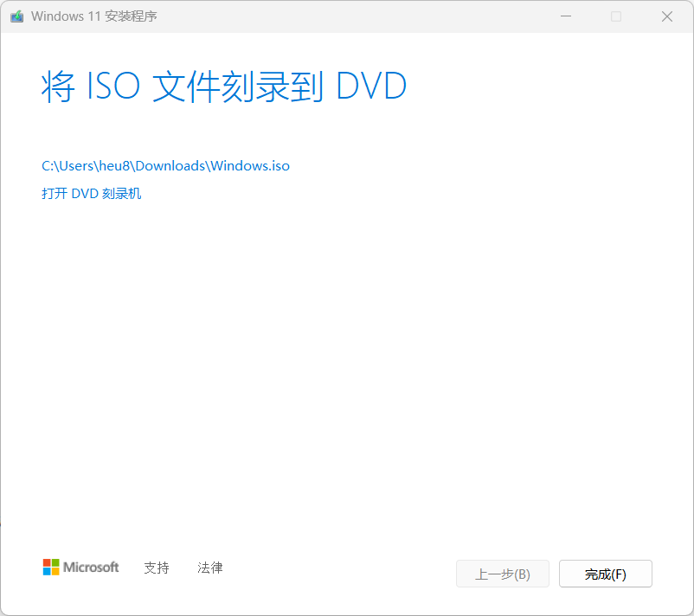Click the Windows 11 setup app icon
The image size is (694, 616).
coord(16,16)
